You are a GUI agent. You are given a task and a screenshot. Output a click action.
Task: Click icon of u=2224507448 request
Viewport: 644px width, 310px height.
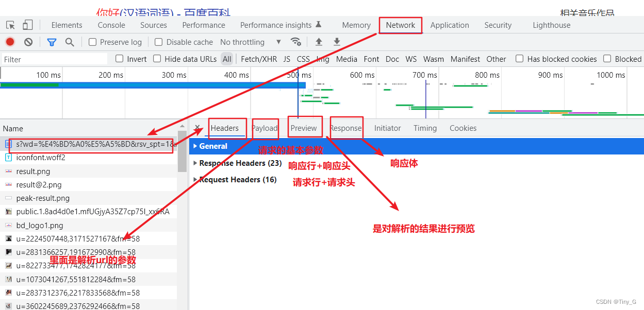click(8, 239)
